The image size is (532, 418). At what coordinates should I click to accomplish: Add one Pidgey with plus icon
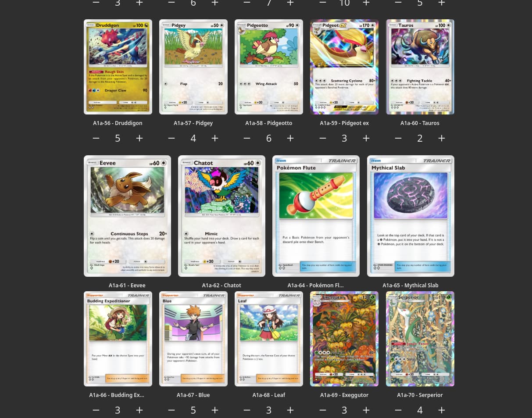(x=215, y=139)
